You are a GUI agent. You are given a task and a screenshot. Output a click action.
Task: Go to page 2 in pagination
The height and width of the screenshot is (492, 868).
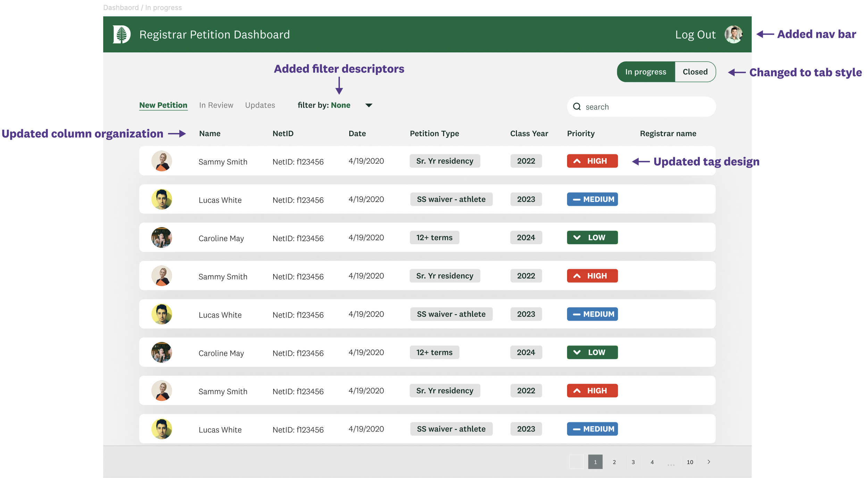pos(614,462)
